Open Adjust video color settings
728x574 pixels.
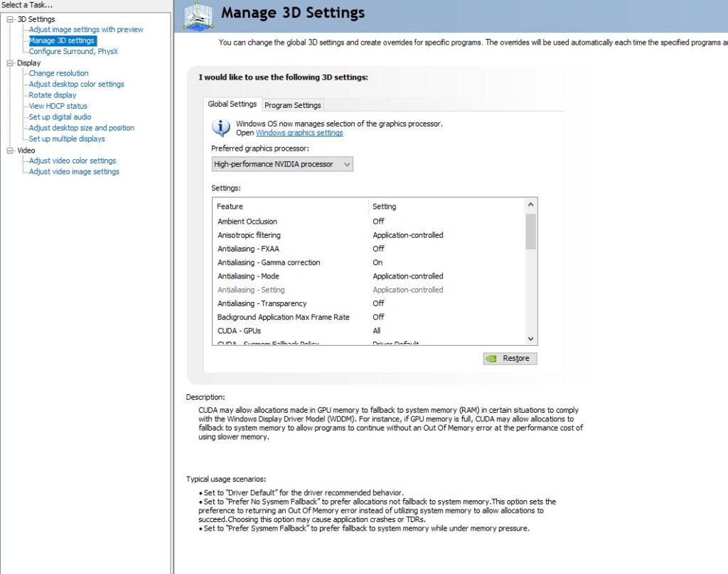pos(73,161)
